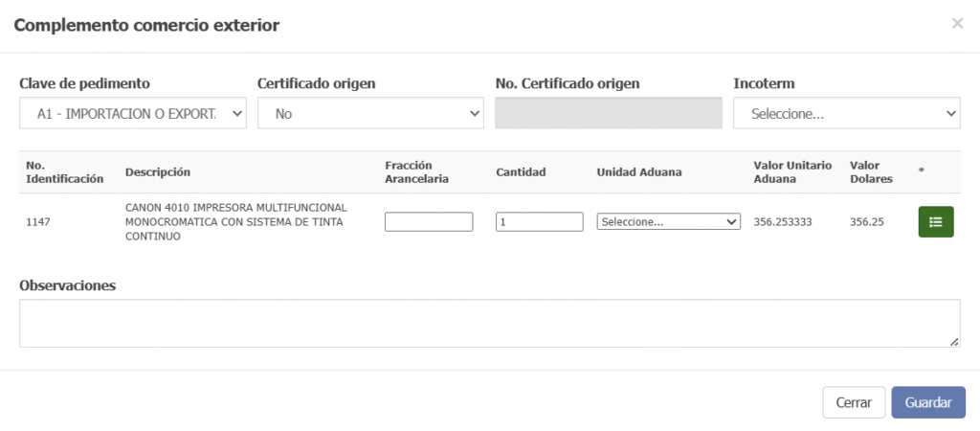The image size is (980, 431).
Task: Expand the Incoterm dropdown
Action: pos(846,113)
